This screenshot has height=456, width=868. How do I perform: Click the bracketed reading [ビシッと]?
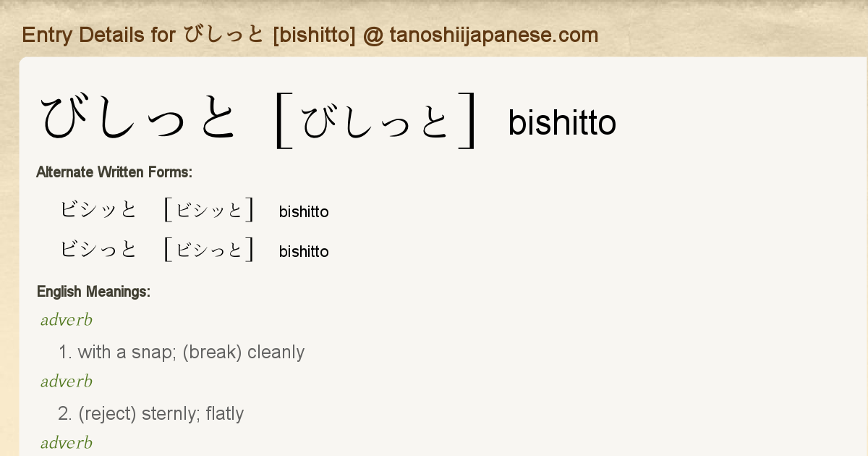[x=209, y=210]
